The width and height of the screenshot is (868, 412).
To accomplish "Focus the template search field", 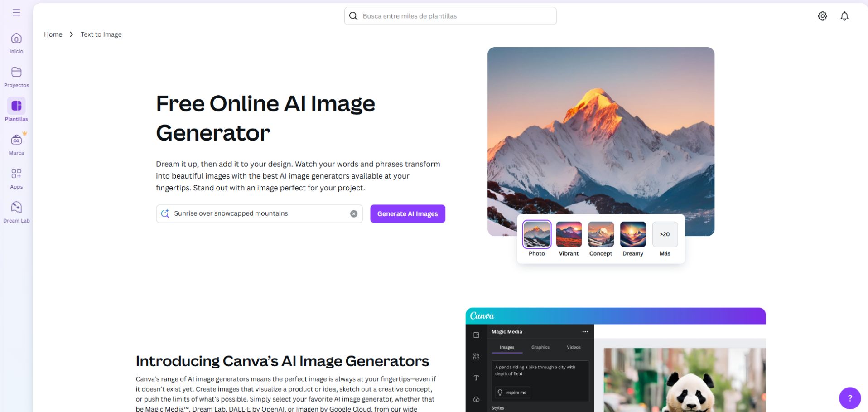I will (x=450, y=16).
